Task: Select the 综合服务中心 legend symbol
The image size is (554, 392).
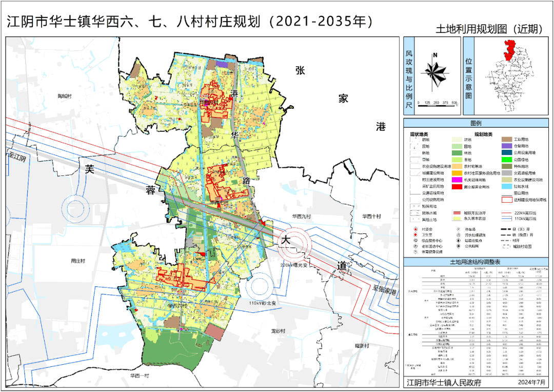Action: click(x=415, y=241)
